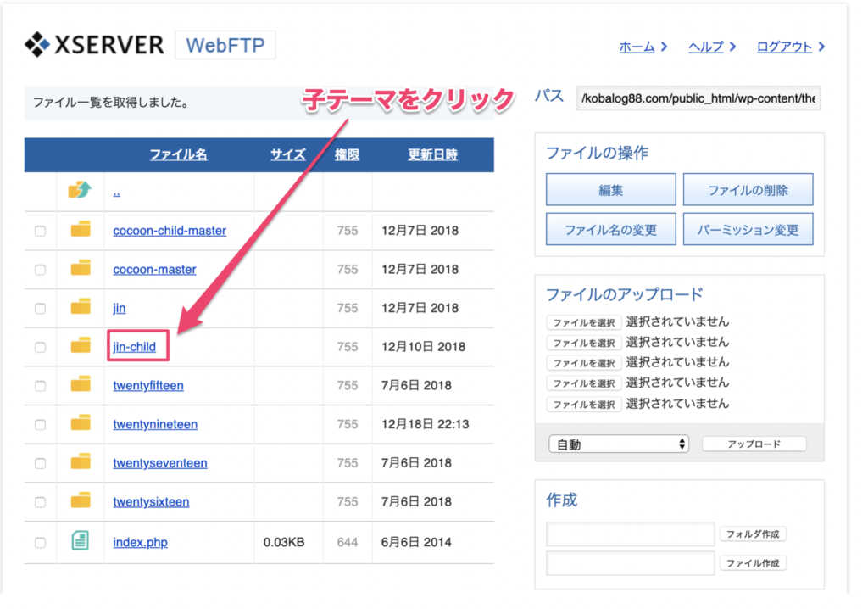Check the cocoon-child-master checkbox

(x=41, y=231)
